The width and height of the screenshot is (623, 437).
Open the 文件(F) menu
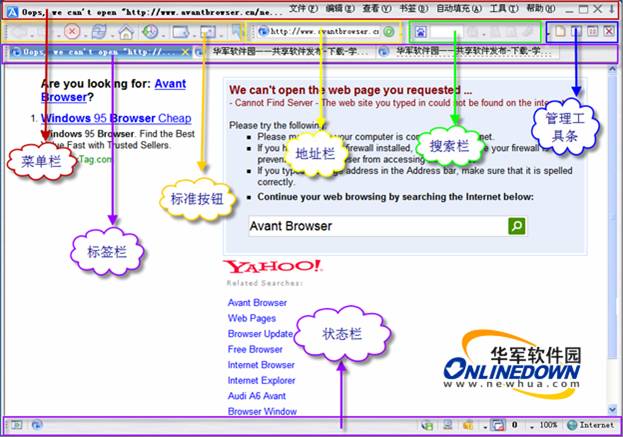[x=303, y=8]
